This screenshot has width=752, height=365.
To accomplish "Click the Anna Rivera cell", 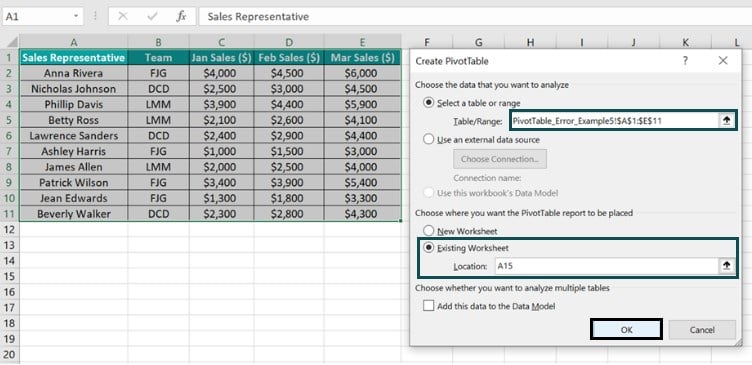I will tap(73, 73).
